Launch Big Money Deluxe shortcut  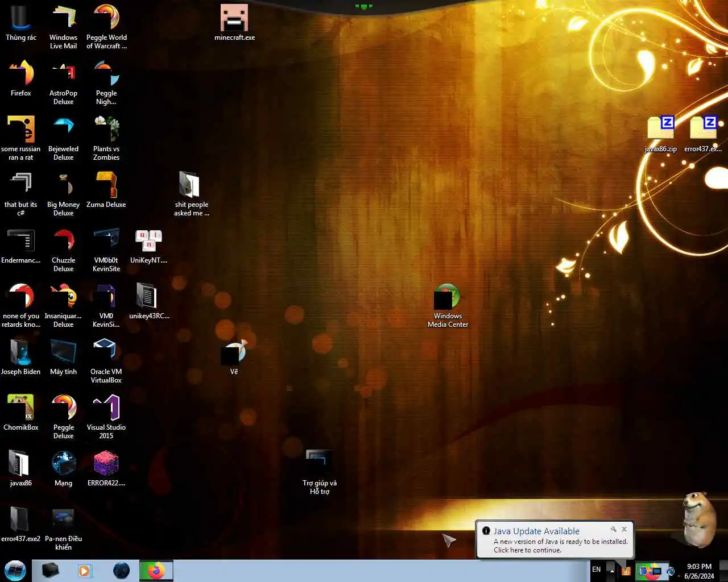coord(63,194)
